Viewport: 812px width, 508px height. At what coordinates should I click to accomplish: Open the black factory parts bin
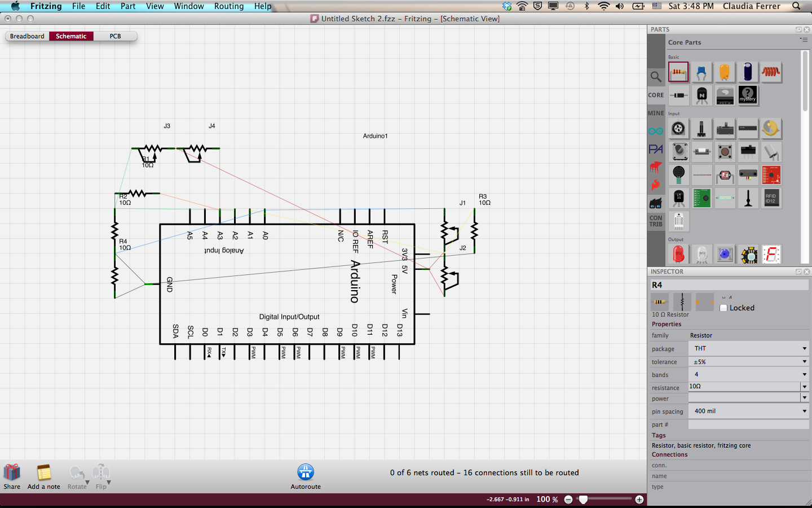[x=655, y=203]
